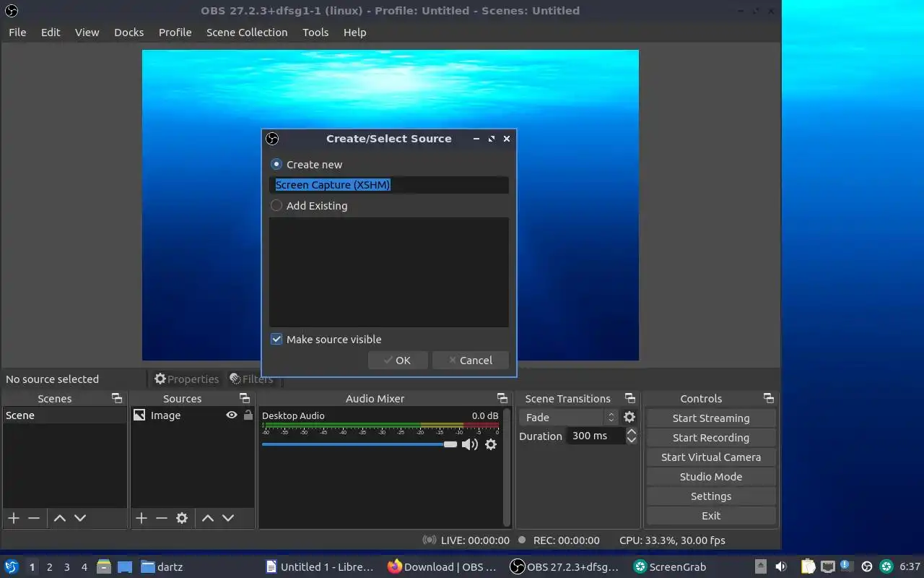Click the Duration 300 ms field
Screen dimensions: 924x578
(596, 436)
